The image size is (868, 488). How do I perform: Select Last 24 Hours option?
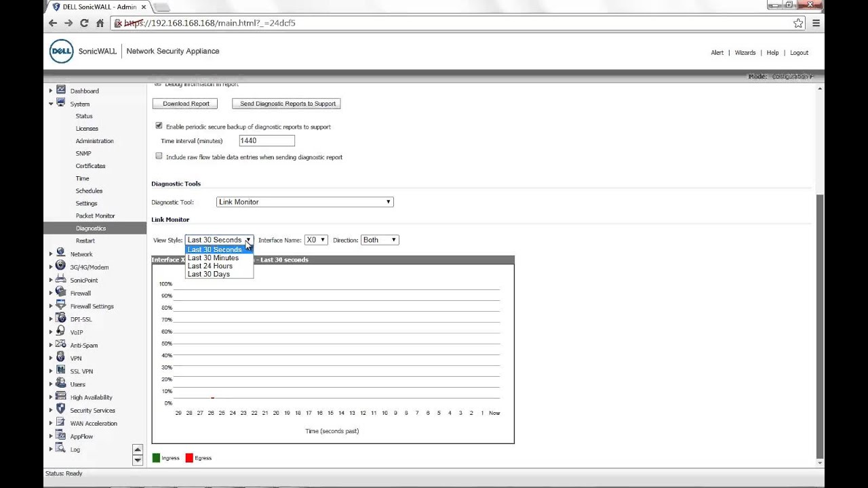tap(219, 266)
